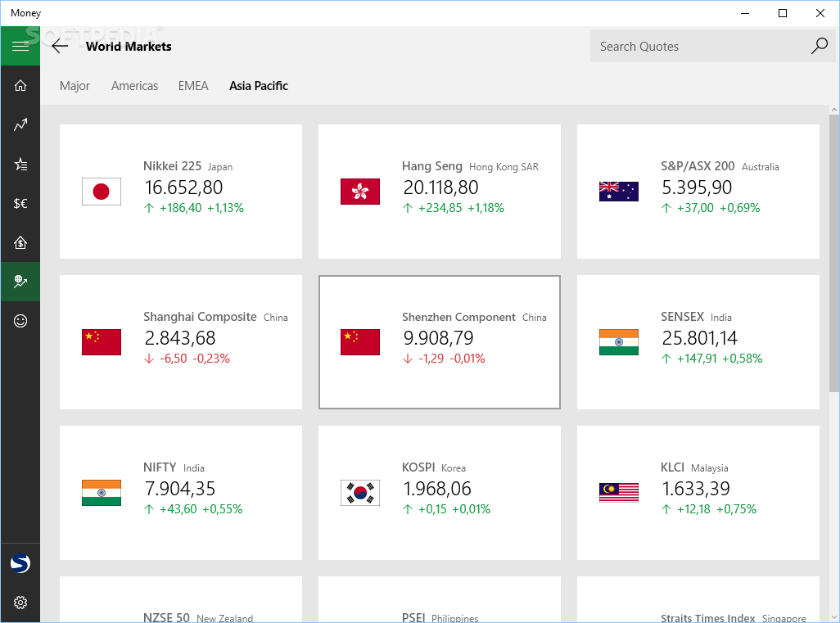Image resolution: width=840 pixels, height=623 pixels.
Task: Open Settings using the gear icon
Action: coord(20,603)
